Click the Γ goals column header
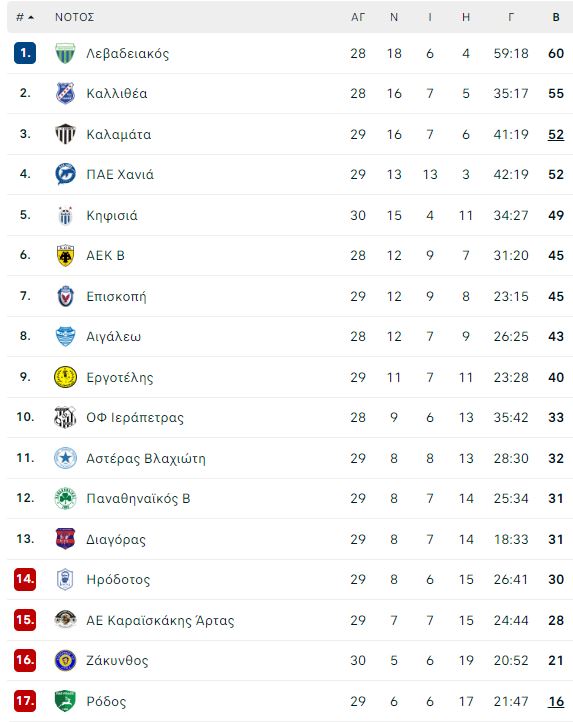Image resolution: width=573 pixels, height=722 pixels. point(511,17)
